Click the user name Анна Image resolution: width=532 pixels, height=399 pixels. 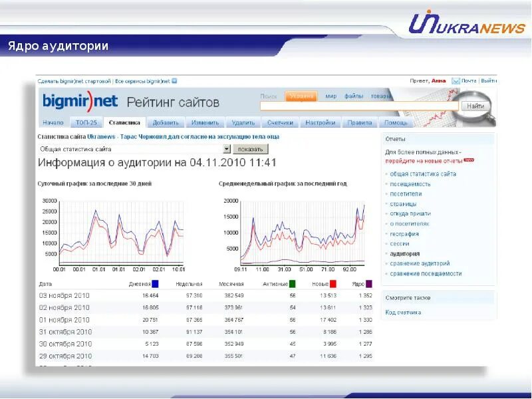tap(438, 80)
